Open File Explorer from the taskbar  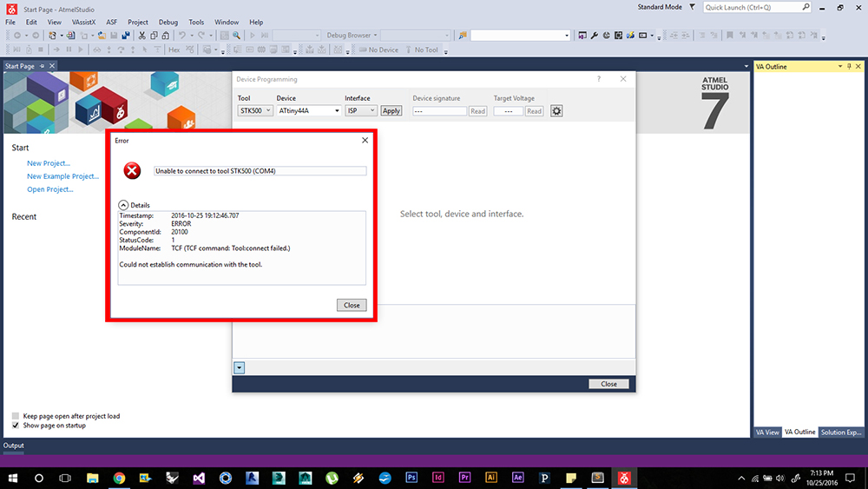tap(93, 478)
